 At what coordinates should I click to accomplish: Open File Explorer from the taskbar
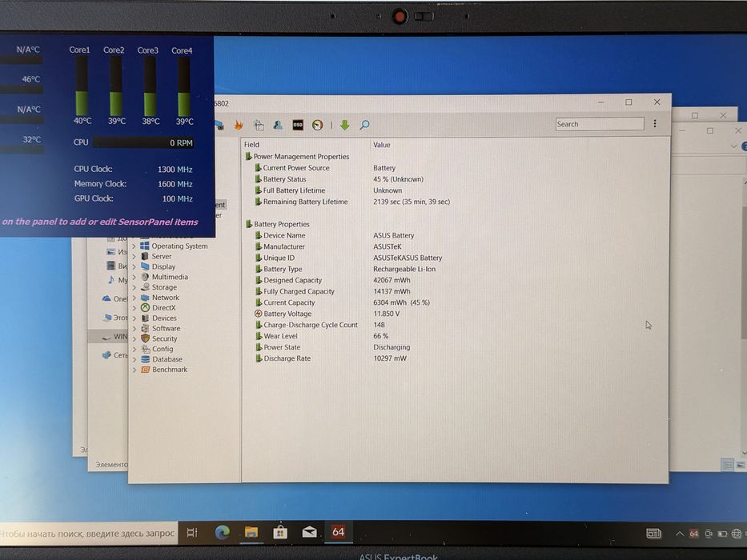251,532
